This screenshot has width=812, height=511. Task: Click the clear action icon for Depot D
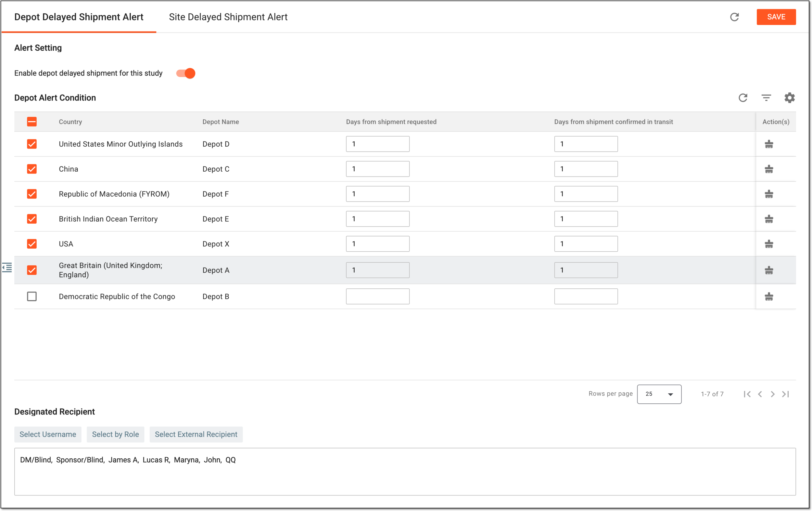pyautogui.click(x=769, y=144)
